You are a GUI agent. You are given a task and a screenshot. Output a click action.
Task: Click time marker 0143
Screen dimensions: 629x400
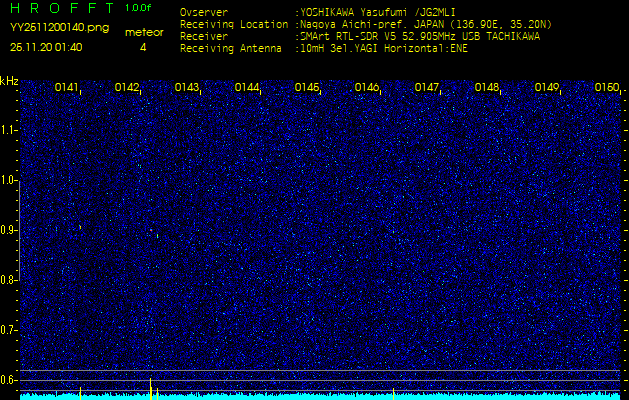187,87
